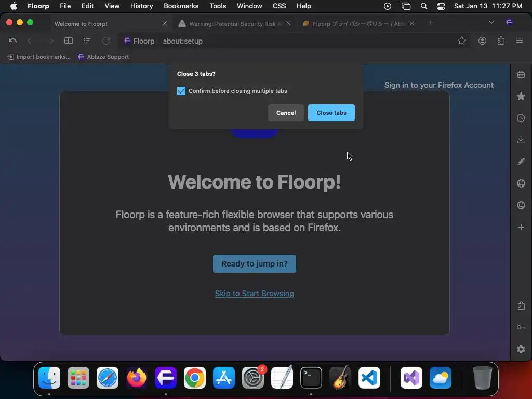Open bookmarks star in the sidebar
This screenshot has width=532, height=399.
tap(521, 96)
